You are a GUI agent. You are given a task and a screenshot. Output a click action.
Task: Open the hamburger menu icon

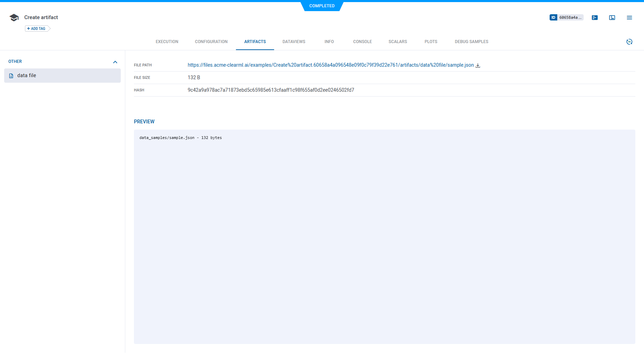click(629, 17)
